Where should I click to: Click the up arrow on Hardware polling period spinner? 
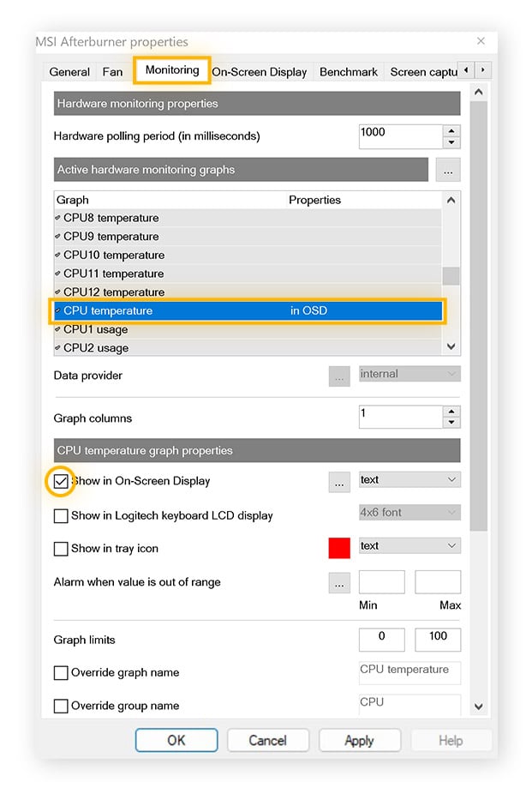[452, 130]
